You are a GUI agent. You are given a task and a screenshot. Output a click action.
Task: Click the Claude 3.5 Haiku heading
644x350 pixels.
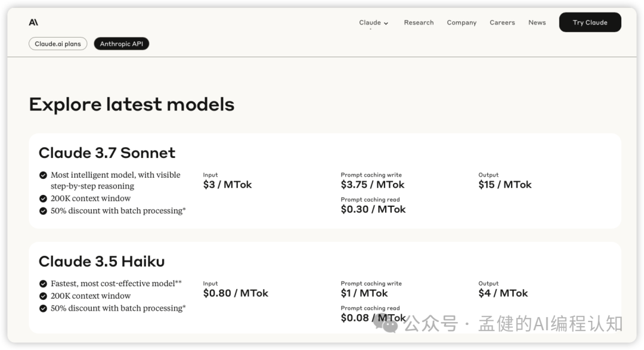pyautogui.click(x=101, y=261)
